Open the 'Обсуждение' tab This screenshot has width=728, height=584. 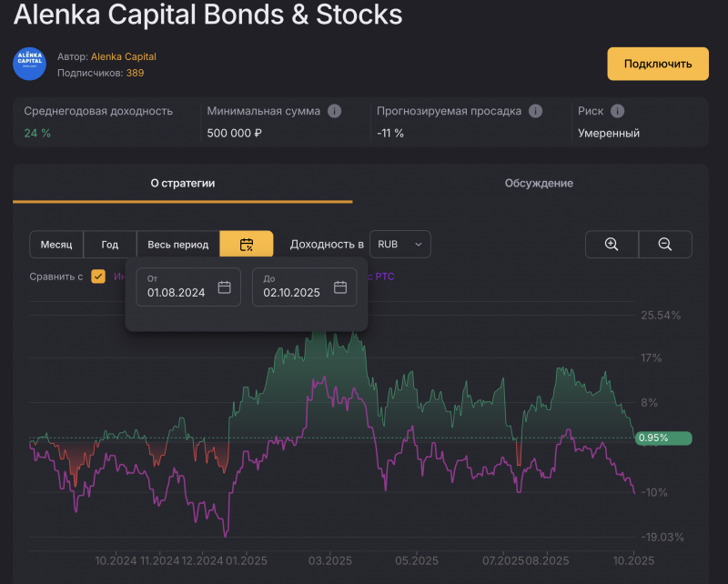point(539,183)
